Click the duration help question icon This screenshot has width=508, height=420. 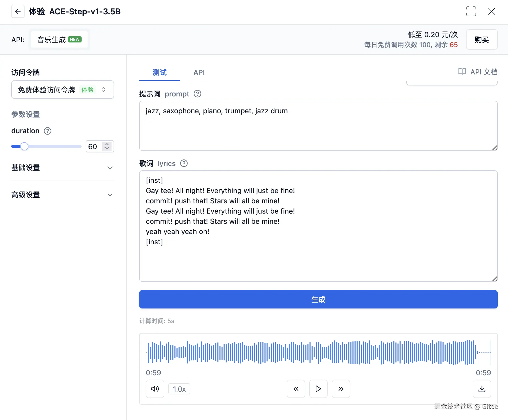click(x=48, y=131)
